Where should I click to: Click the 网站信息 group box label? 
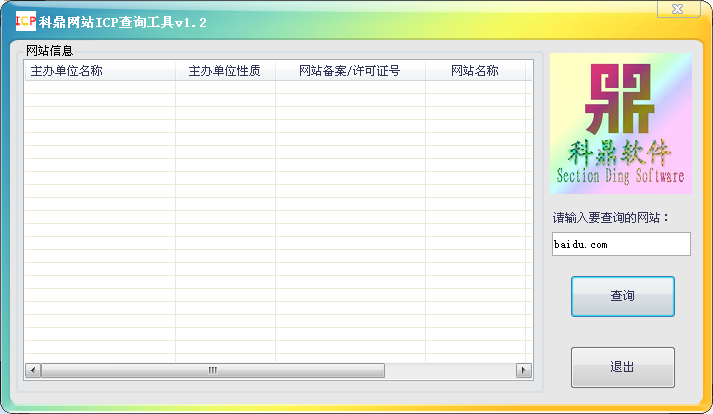[50, 50]
